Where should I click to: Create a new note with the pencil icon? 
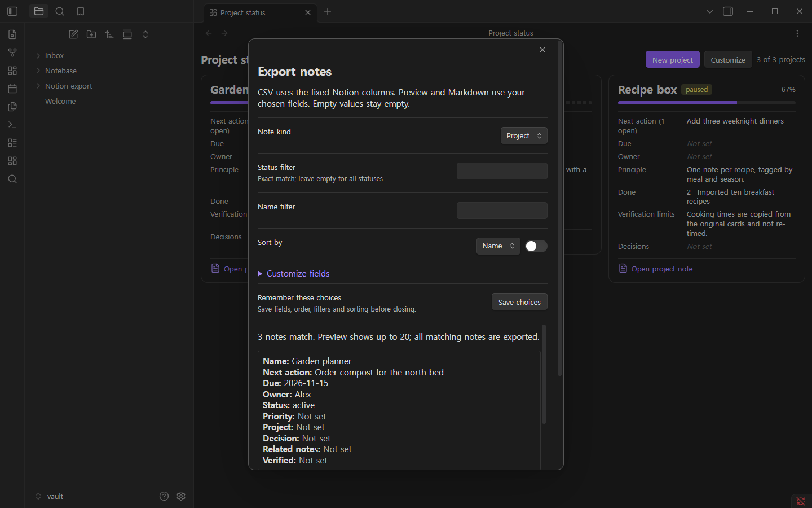(x=73, y=34)
